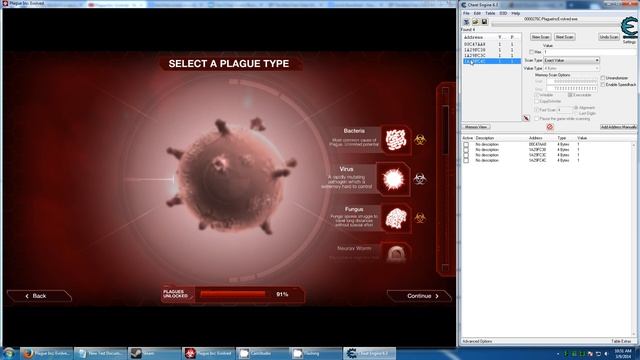Select found address 1A29FC3C in results list
This screenshot has height=360, width=640.
492,56
